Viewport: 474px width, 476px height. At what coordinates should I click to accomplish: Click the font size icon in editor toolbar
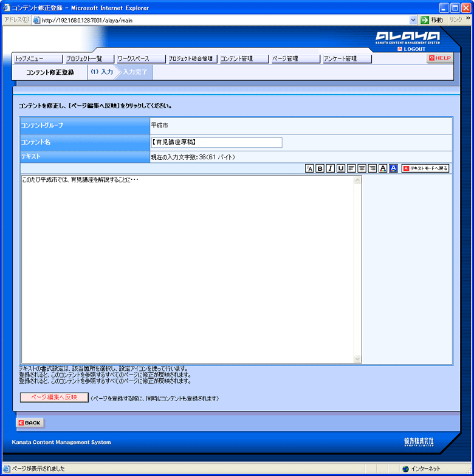coord(309,168)
